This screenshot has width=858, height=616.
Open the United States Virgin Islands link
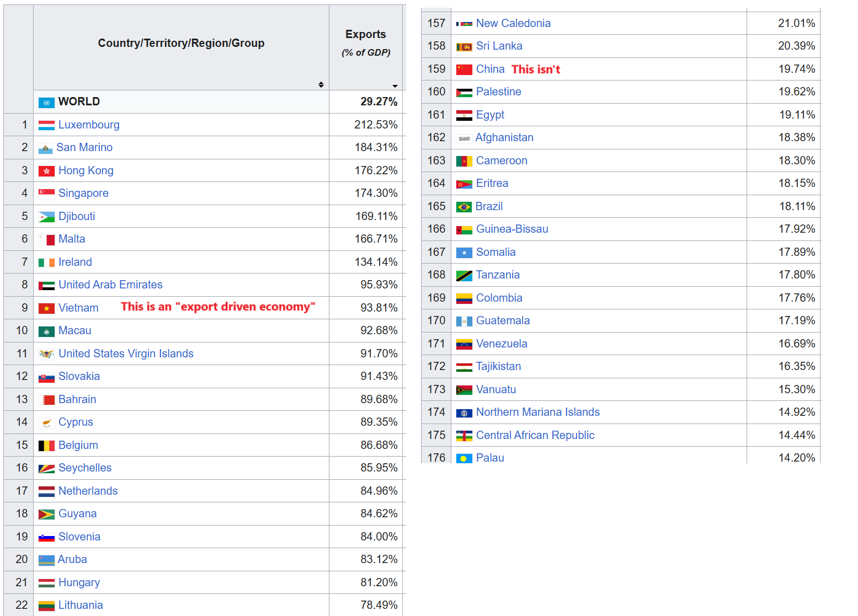coord(126,353)
